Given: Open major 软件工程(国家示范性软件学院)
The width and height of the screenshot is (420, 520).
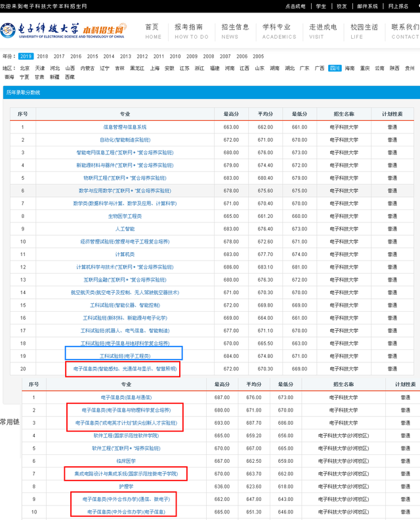Looking at the screenshot, I should 126,435.
